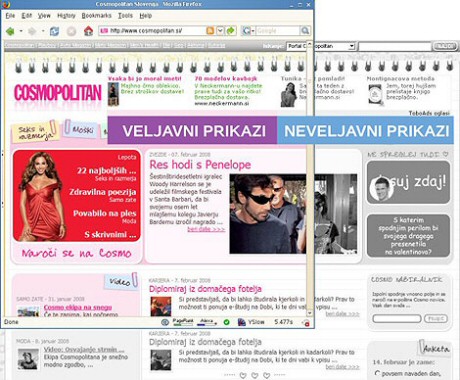The height and width of the screenshot is (380, 460).
Task: Reload the page with the Reload icon
Action: point(54,31)
